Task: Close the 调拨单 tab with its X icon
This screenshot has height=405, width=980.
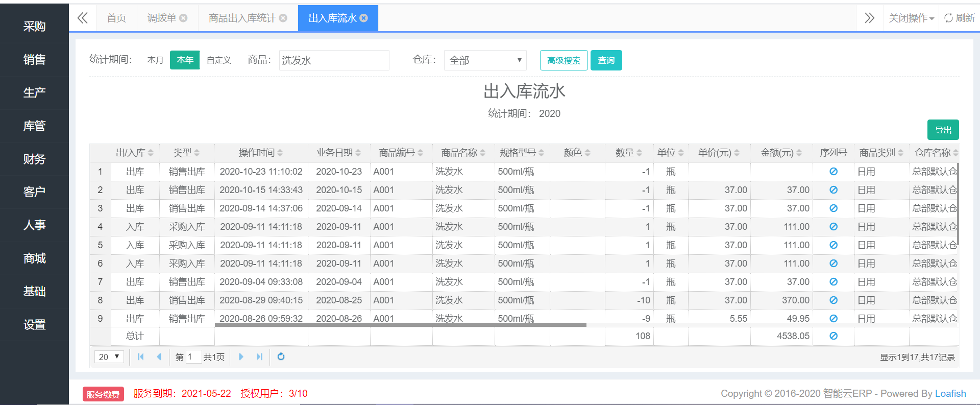Action: pos(183,18)
